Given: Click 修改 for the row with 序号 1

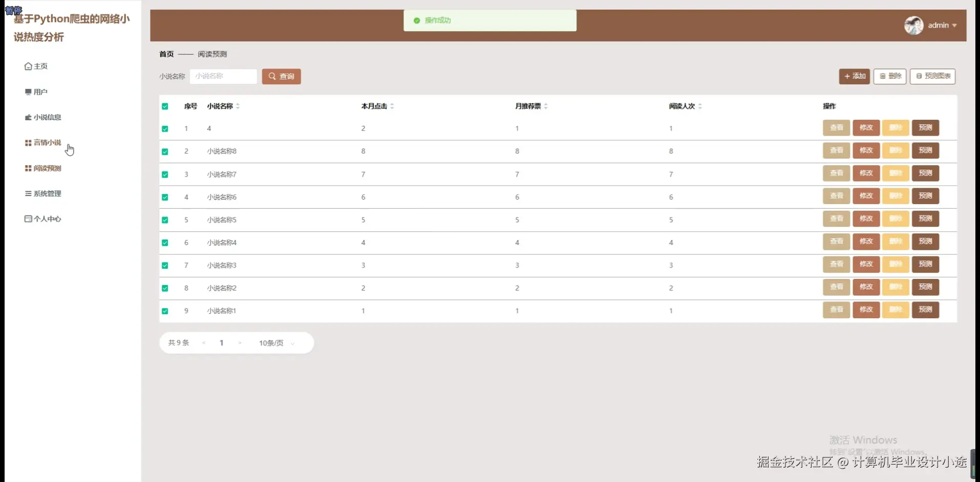Looking at the screenshot, I should click(866, 128).
